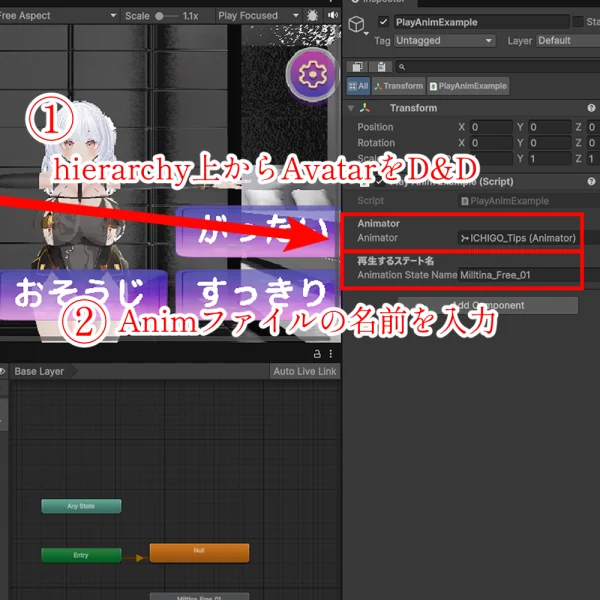Click the Rotation Y field

(549, 143)
